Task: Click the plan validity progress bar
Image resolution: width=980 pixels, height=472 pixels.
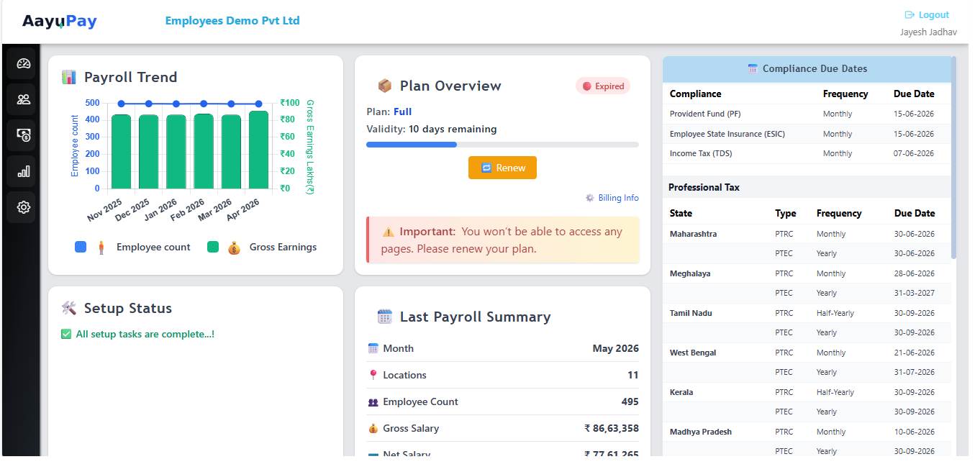Action: [x=502, y=145]
